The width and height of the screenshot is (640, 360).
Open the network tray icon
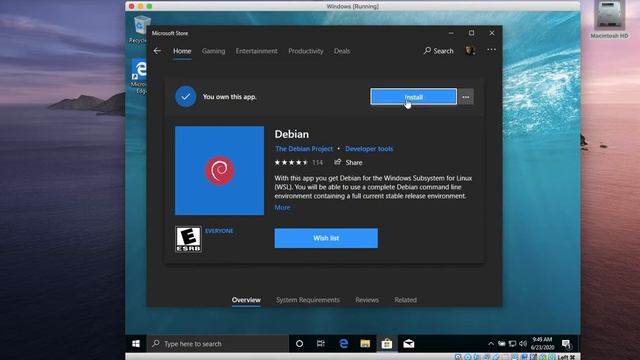pos(512,344)
